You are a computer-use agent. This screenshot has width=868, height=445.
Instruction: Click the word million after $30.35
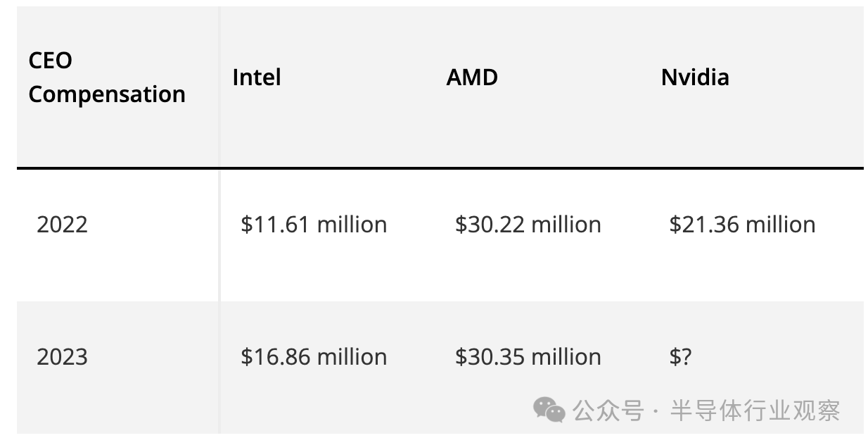pyautogui.click(x=566, y=357)
